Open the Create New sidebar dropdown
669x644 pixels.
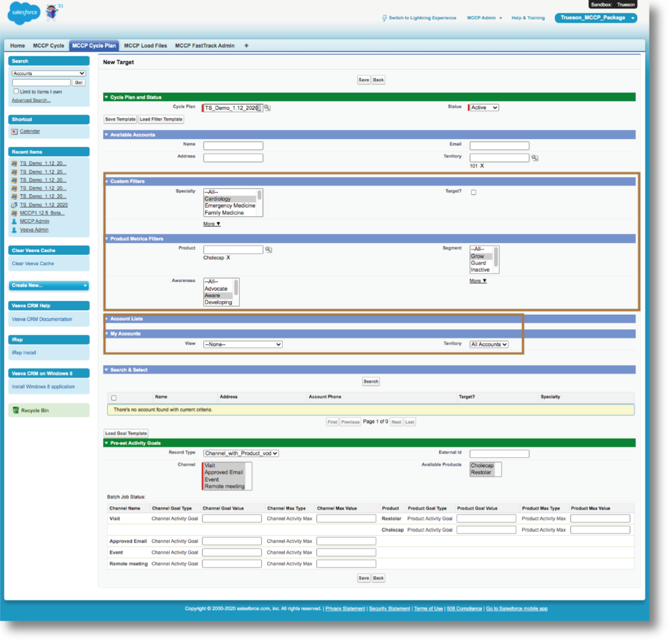[48, 285]
